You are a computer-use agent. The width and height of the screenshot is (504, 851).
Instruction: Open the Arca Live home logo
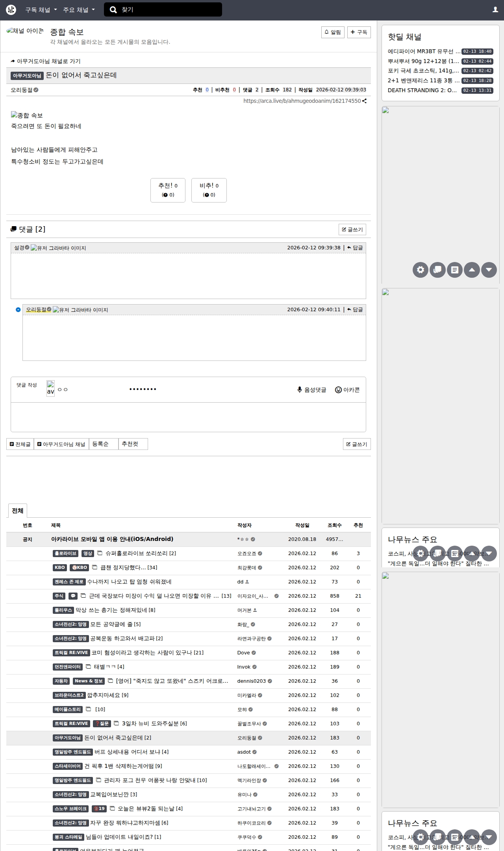tap(11, 10)
